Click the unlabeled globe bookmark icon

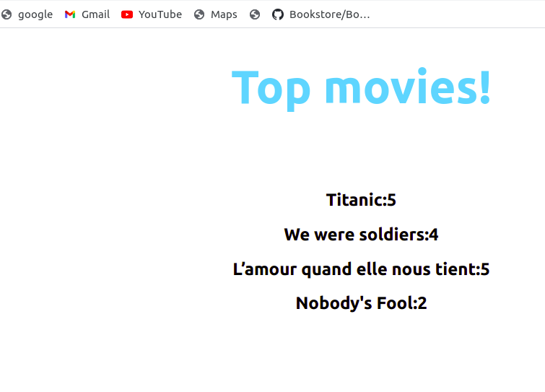click(255, 14)
